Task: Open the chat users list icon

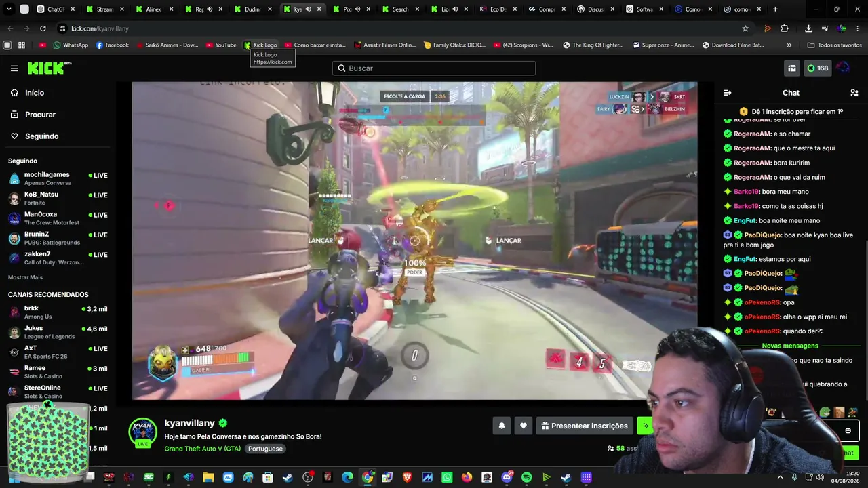Action: 854,93
